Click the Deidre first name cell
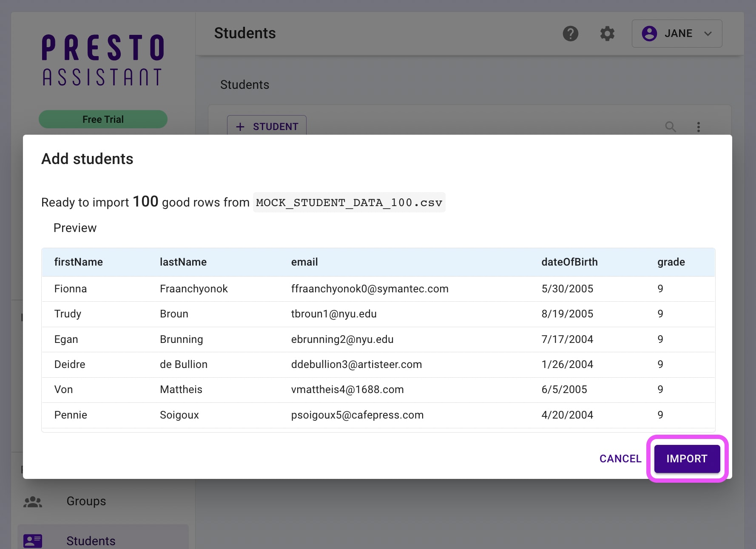 (x=70, y=365)
